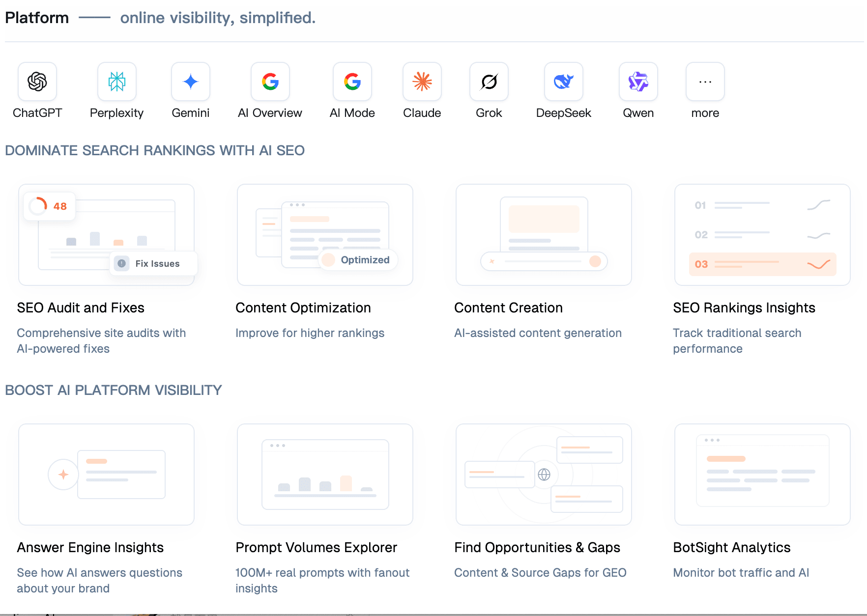The width and height of the screenshot is (867, 616).
Task: View the BotSight Analytics illustration
Action: point(763,475)
